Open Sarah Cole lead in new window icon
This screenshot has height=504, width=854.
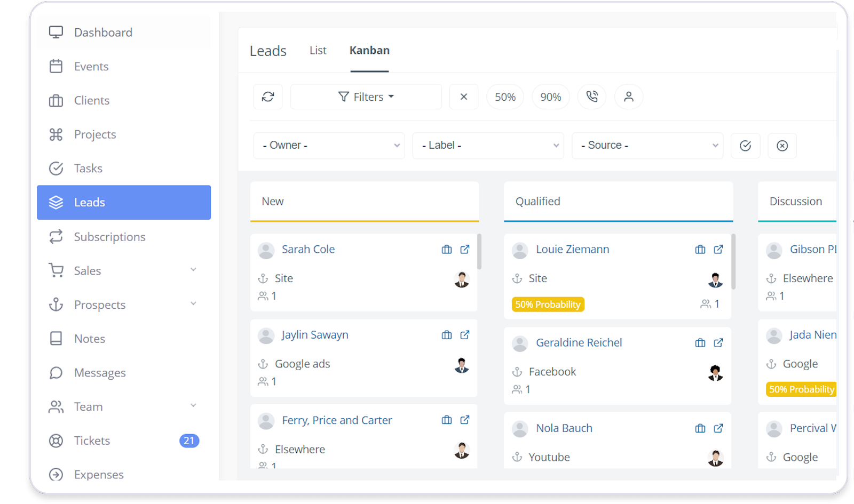(x=465, y=249)
